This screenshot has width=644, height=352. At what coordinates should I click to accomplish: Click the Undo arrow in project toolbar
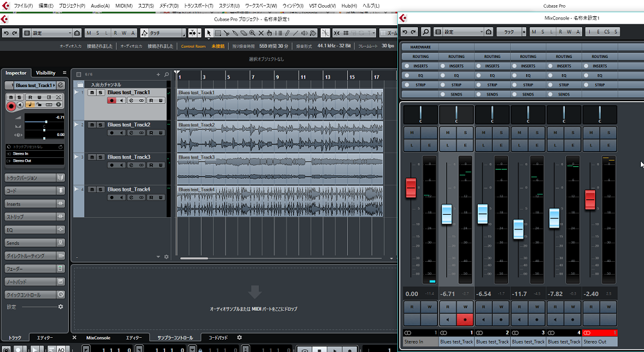point(6,33)
